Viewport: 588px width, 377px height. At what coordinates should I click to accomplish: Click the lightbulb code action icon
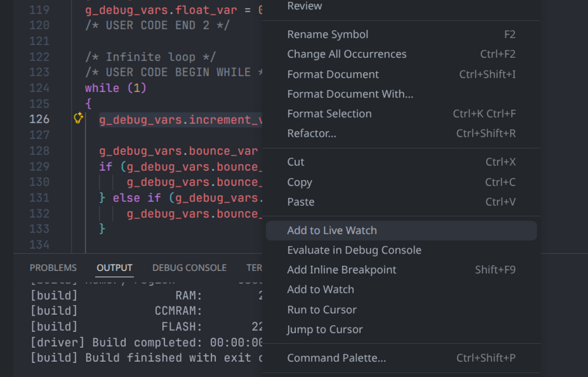[78, 118]
